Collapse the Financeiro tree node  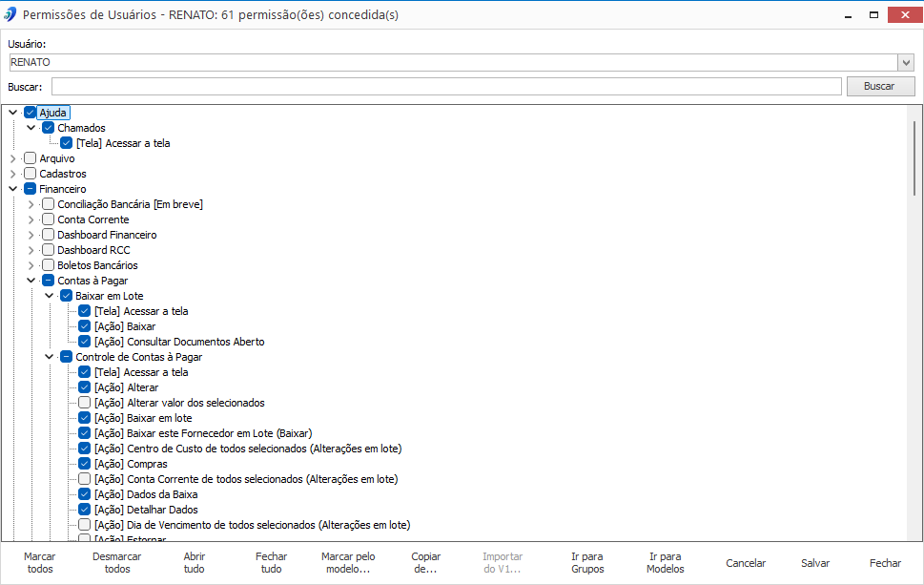tap(13, 189)
